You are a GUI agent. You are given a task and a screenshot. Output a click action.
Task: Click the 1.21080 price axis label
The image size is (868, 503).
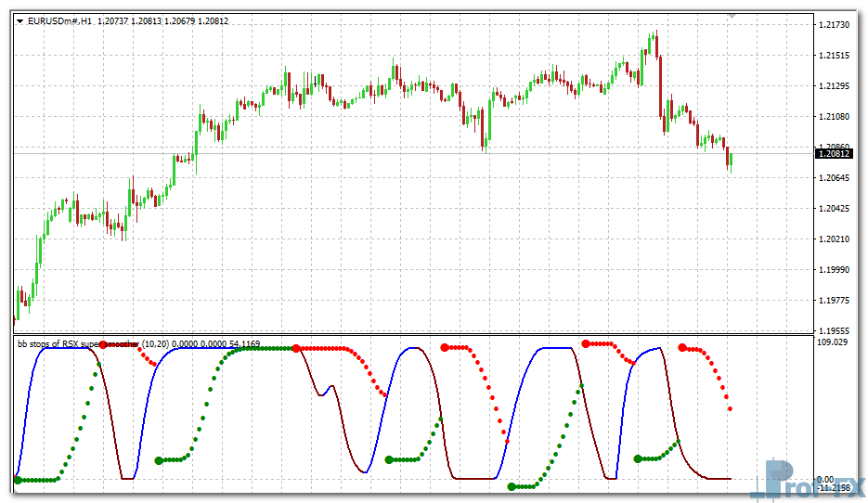pyautogui.click(x=836, y=117)
